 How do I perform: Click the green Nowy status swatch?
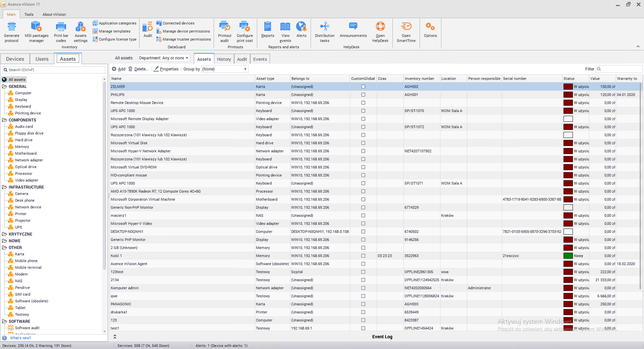[x=568, y=256]
